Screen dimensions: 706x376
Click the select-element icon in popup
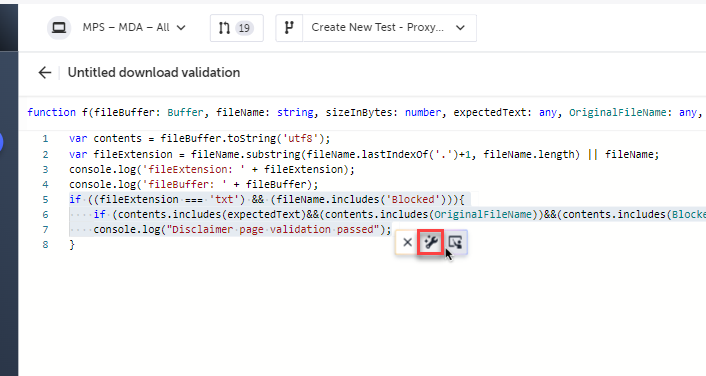[x=455, y=242]
